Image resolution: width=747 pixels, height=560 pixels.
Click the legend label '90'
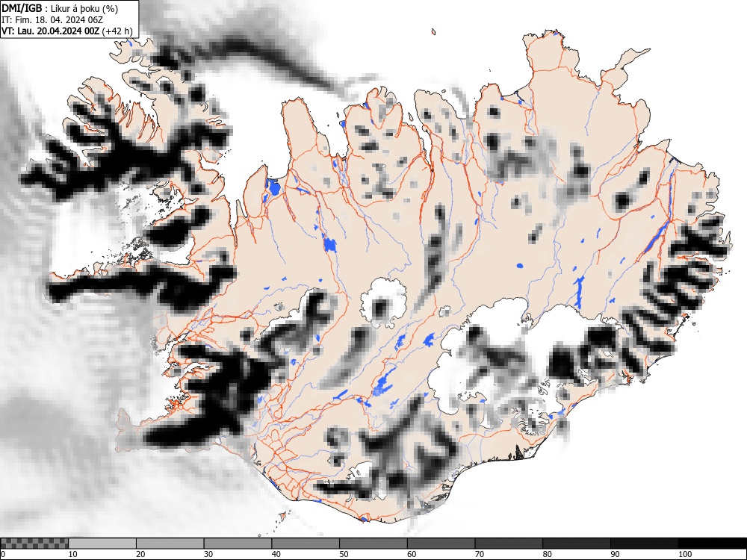pyautogui.click(x=614, y=554)
